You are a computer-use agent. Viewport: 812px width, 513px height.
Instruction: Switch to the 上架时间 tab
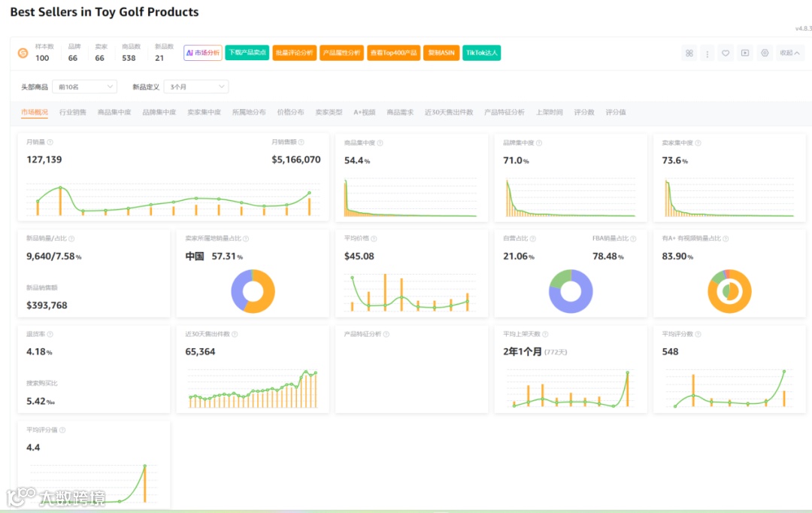click(x=550, y=112)
